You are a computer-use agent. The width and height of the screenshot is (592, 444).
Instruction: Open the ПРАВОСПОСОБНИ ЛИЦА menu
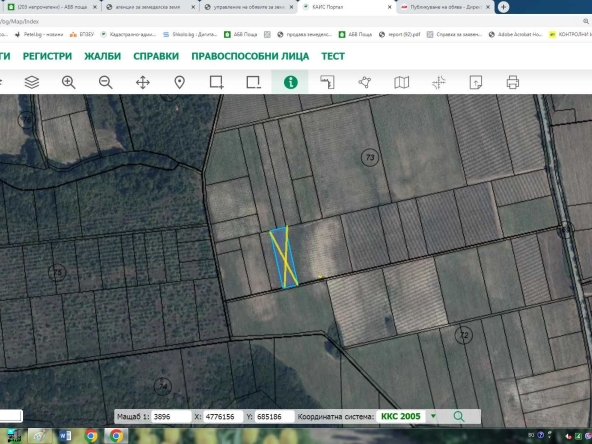tap(250, 56)
